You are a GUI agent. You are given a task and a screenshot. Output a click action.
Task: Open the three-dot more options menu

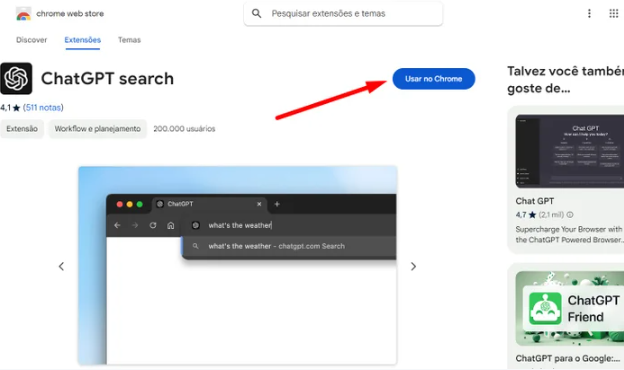click(589, 14)
